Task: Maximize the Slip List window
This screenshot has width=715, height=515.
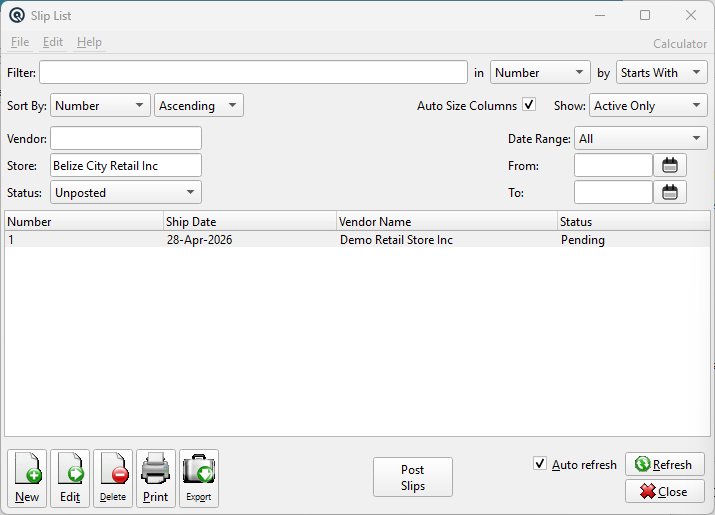Action: pos(645,15)
